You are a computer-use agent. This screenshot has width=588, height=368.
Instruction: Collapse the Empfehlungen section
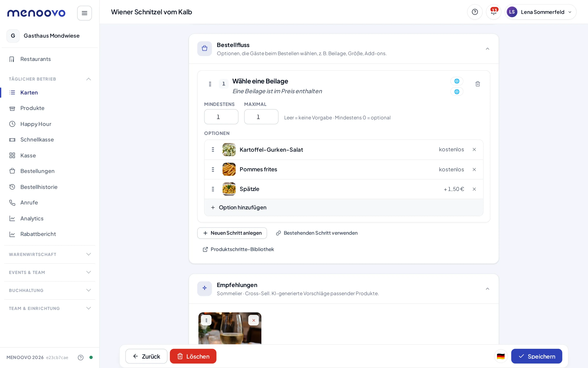(487, 289)
